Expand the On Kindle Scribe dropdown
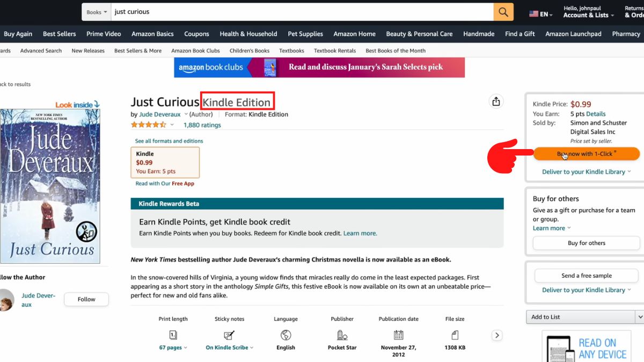The width and height of the screenshot is (644, 362). (x=230, y=348)
